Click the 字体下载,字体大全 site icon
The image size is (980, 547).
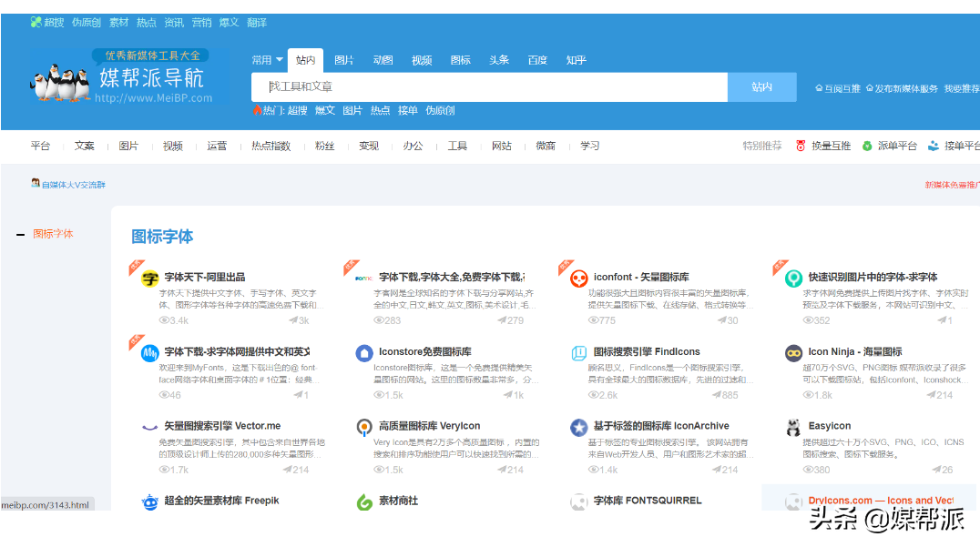click(x=363, y=278)
